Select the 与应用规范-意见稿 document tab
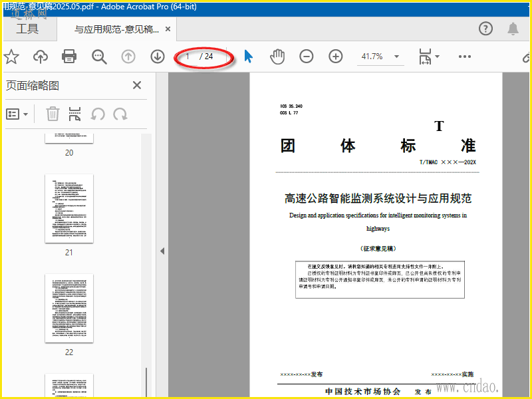This screenshot has height=399, width=532. pos(117,29)
